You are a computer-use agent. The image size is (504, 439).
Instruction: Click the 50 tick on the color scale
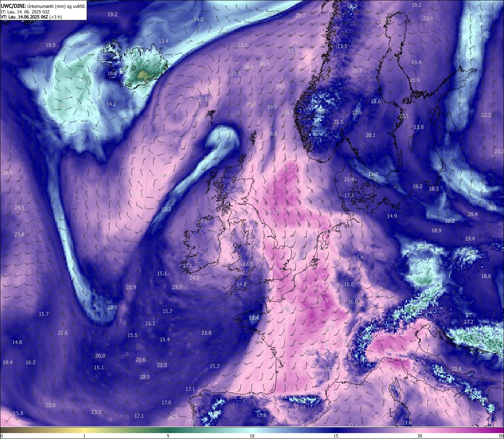pyautogui.click(x=501, y=436)
